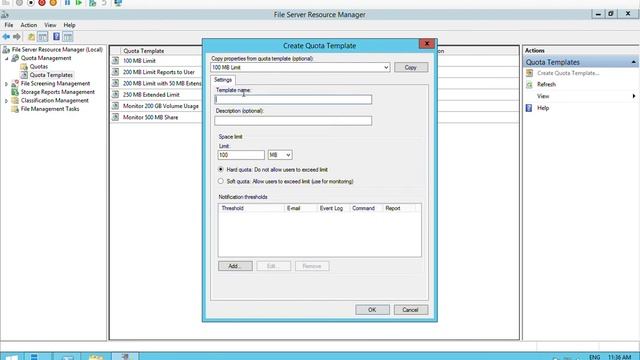Click the Threshold column header
Screen dimensions: 640x360
251,208
